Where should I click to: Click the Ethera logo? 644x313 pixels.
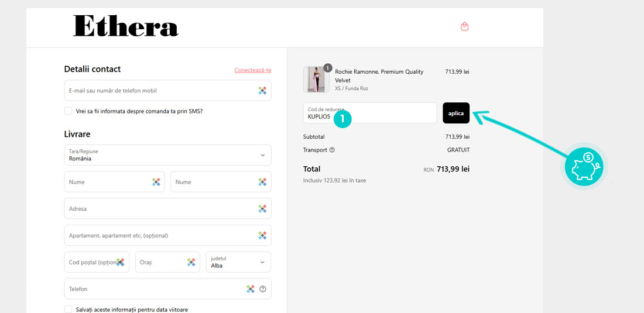(x=125, y=26)
